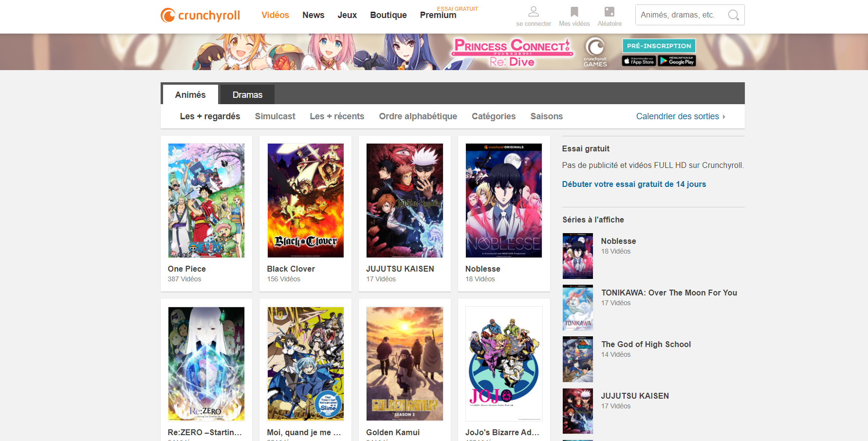The image size is (868, 441).
Task: Select the Simulcast filter
Action: point(275,116)
